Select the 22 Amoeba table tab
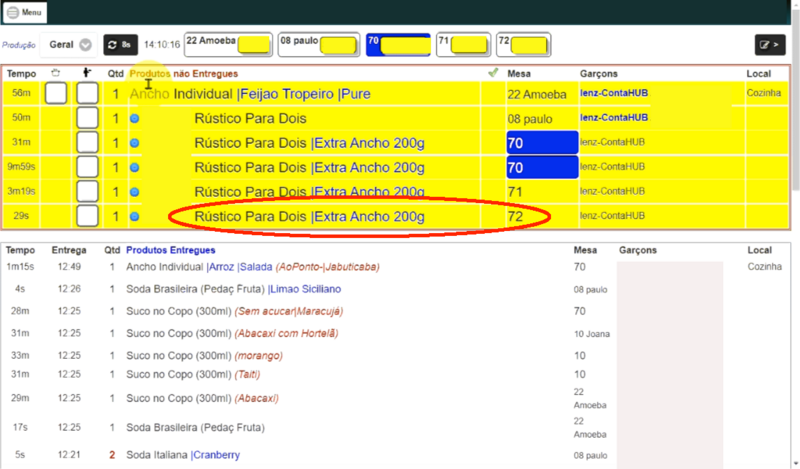The height and width of the screenshot is (469, 800). coord(228,45)
